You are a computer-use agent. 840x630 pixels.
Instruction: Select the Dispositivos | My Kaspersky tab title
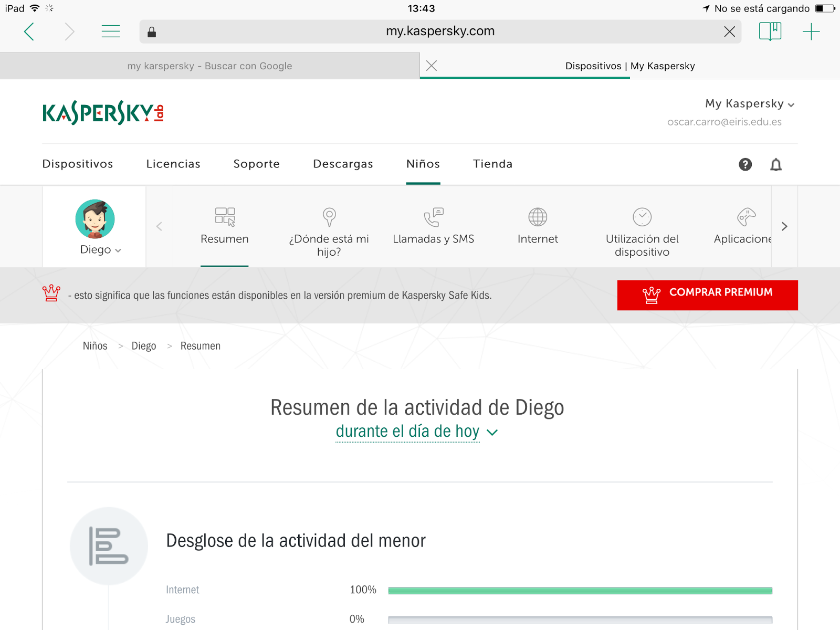coord(630,66)
